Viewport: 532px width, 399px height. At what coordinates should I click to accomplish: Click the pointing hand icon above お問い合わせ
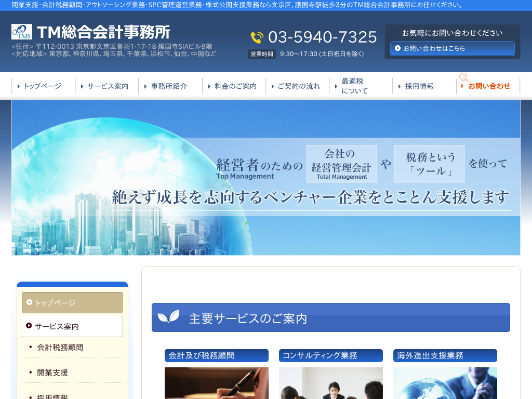tap(463, 77)
